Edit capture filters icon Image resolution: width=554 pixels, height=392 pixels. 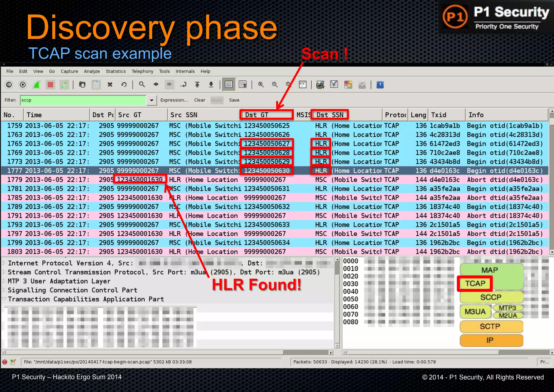[x=320, y=85]
